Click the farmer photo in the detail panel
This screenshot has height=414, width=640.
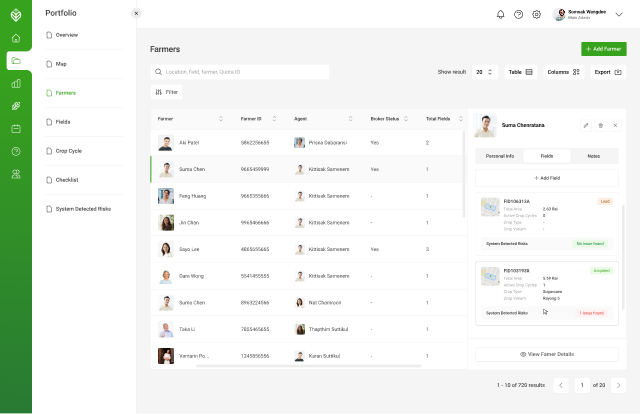(x=485, y=125)
